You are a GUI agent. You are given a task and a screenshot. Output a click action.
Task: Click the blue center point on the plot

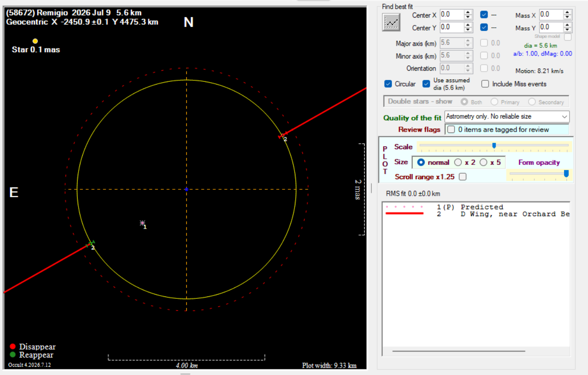pos(186,189)
